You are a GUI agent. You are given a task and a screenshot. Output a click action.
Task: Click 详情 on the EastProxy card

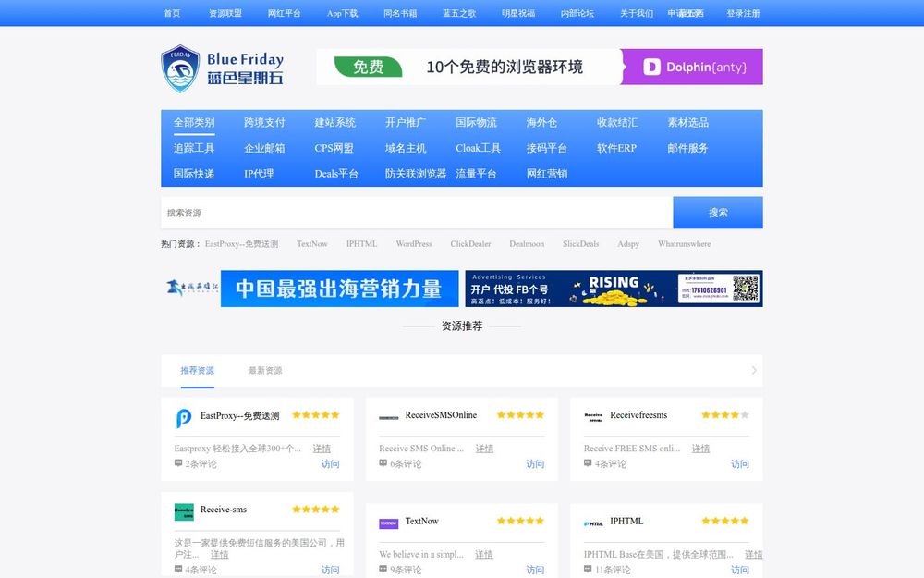322,449
